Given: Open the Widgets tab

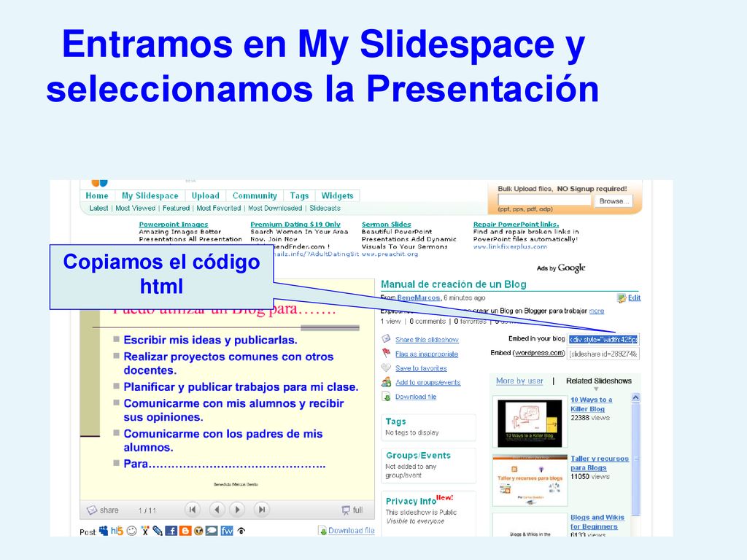Looking at the screenshot, I should point(337,195).
